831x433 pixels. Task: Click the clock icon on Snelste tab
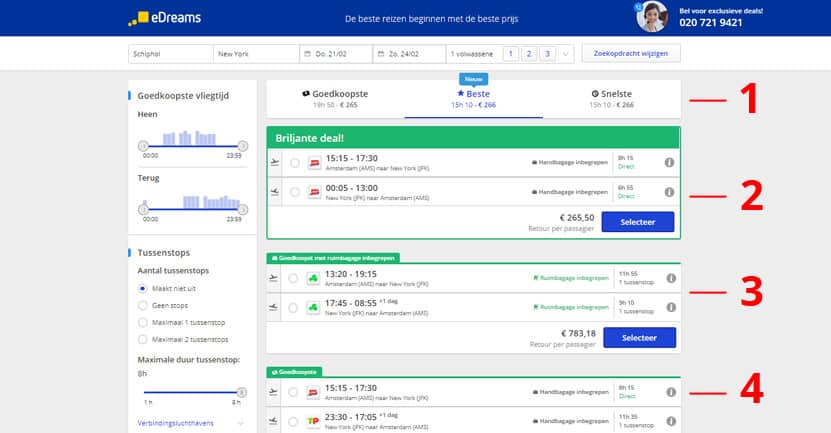[595, 94]
